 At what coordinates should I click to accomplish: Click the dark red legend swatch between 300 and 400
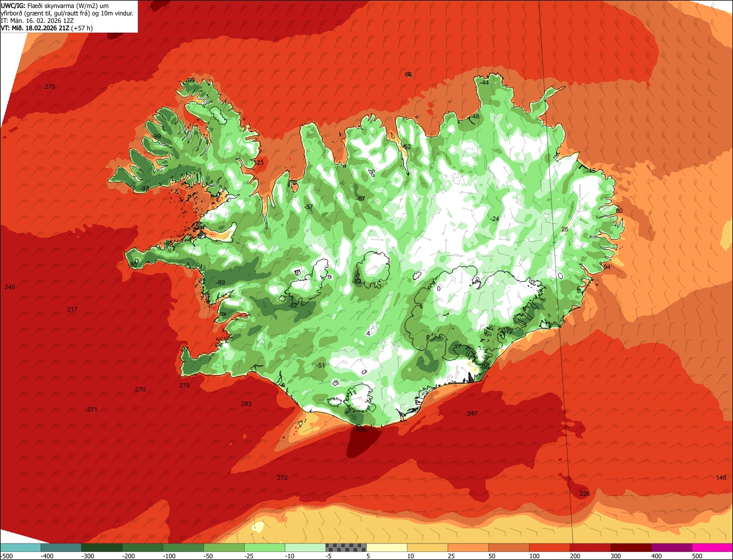point(630,547)
